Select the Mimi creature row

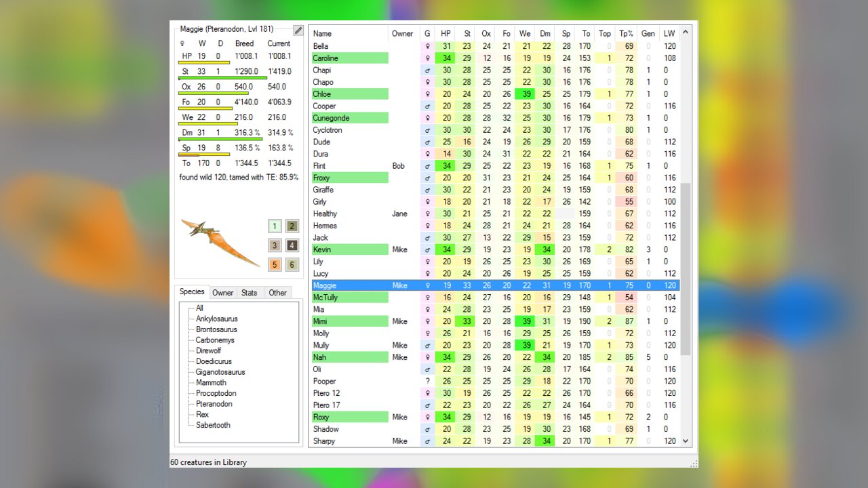click(494, 321)
